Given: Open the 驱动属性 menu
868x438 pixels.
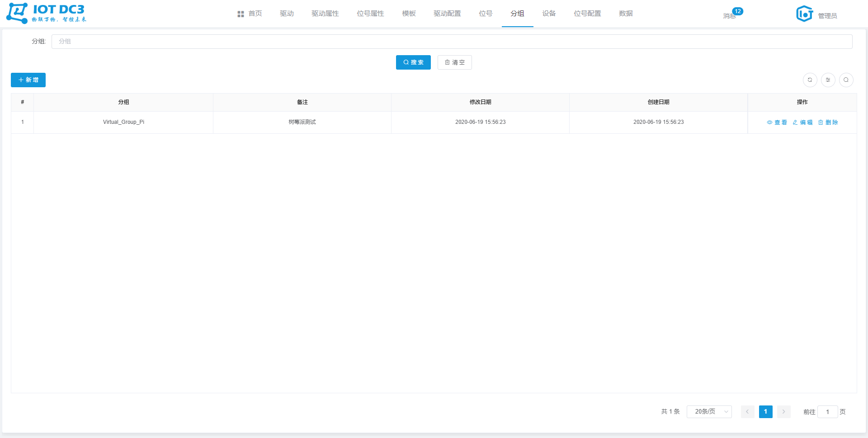Looking at the screenshot, I should coord(325,14).
